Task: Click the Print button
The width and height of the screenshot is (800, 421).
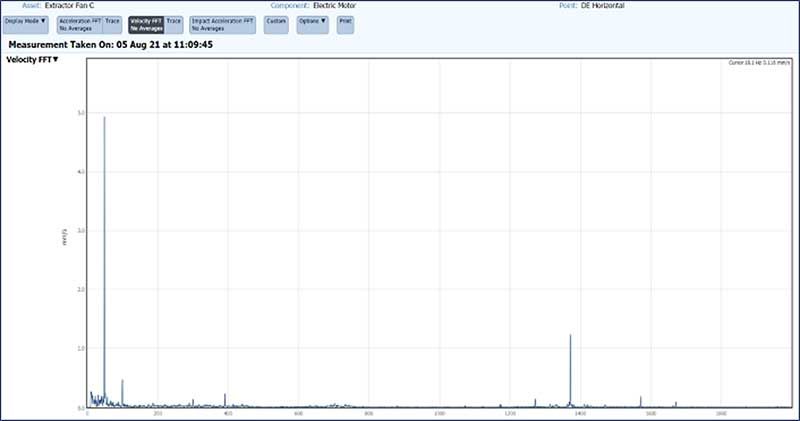Action: [345, 24]
